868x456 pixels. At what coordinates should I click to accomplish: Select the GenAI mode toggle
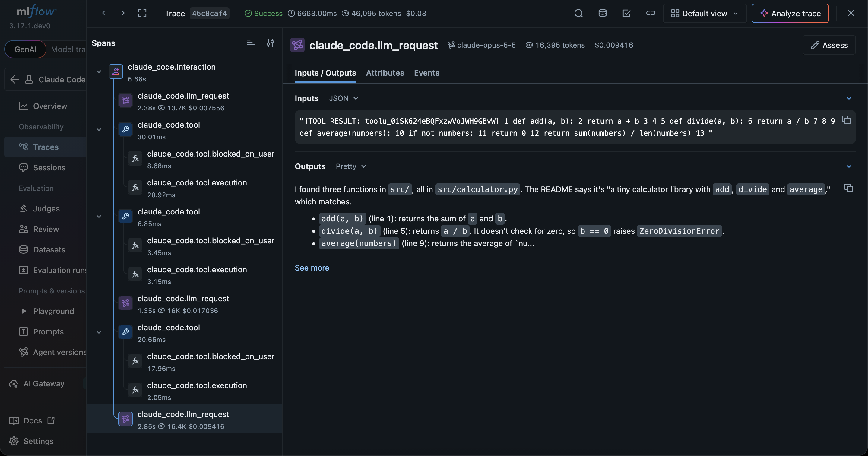25,49
